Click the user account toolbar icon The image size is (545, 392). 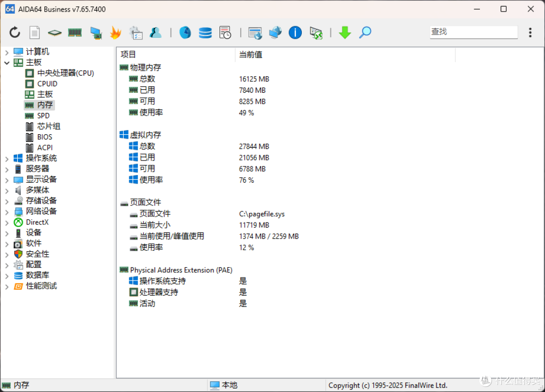point(155,32)
